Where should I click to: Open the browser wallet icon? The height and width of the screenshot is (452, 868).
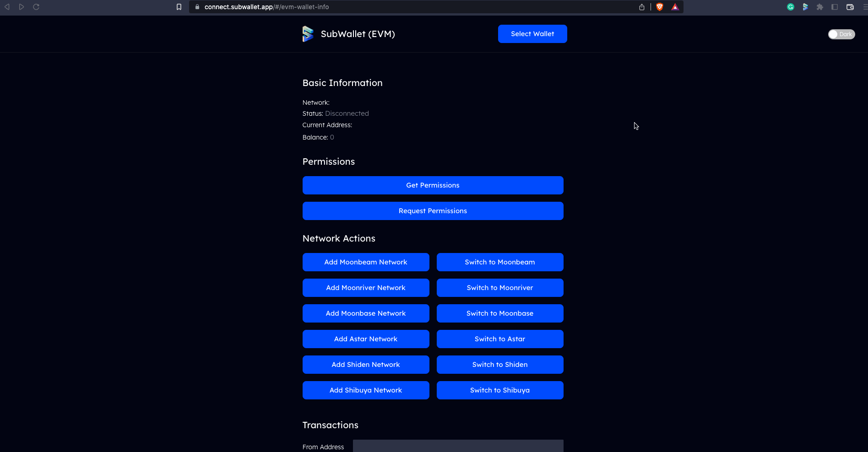tap(850, 7)
